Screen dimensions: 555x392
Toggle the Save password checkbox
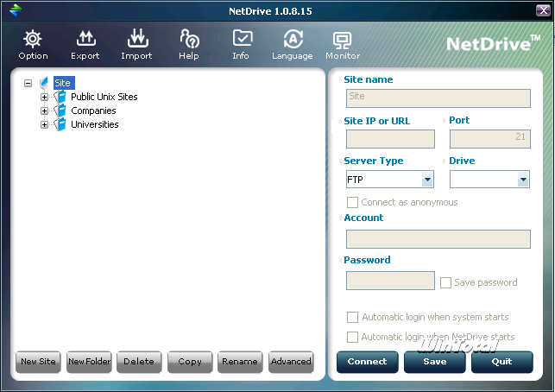coord(445,282)
